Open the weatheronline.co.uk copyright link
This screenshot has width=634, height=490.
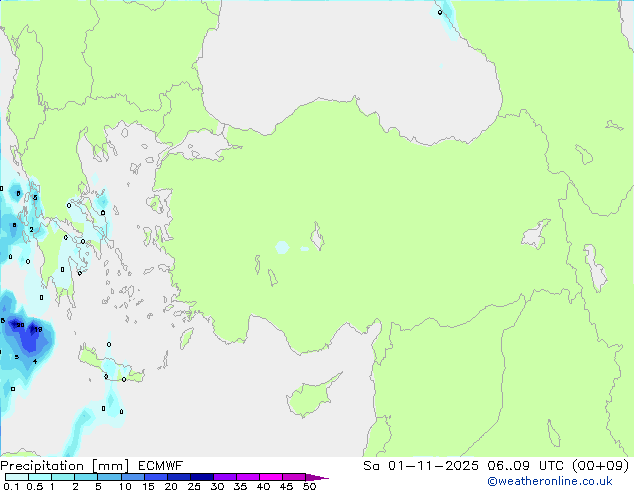(x=550, y=481)
